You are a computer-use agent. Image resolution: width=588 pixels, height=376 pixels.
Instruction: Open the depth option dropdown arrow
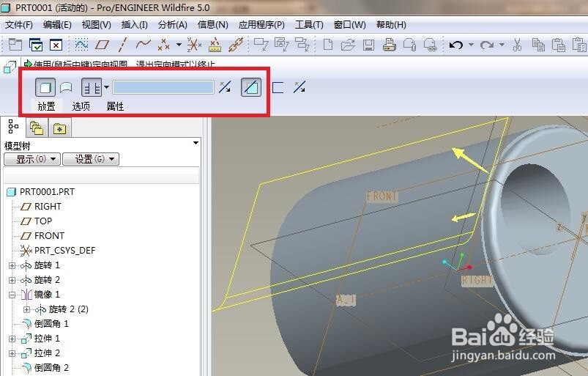pos(106,87)
